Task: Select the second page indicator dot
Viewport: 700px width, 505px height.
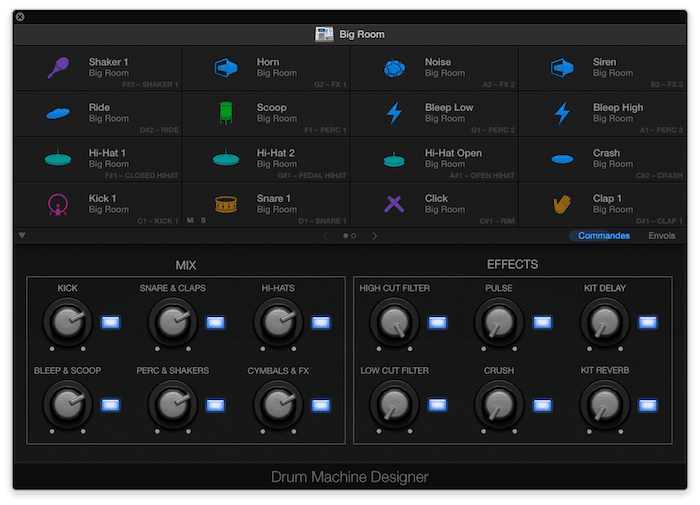Action: tap(354, 236)
